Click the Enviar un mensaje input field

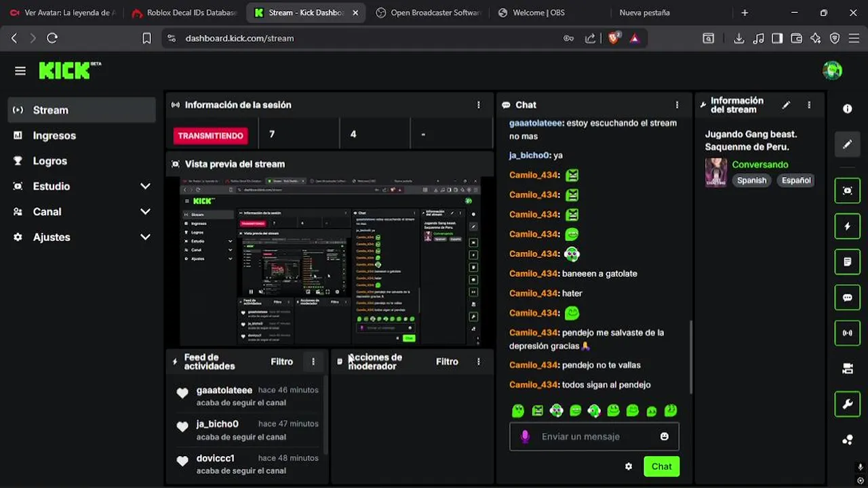tap(594, 436)
